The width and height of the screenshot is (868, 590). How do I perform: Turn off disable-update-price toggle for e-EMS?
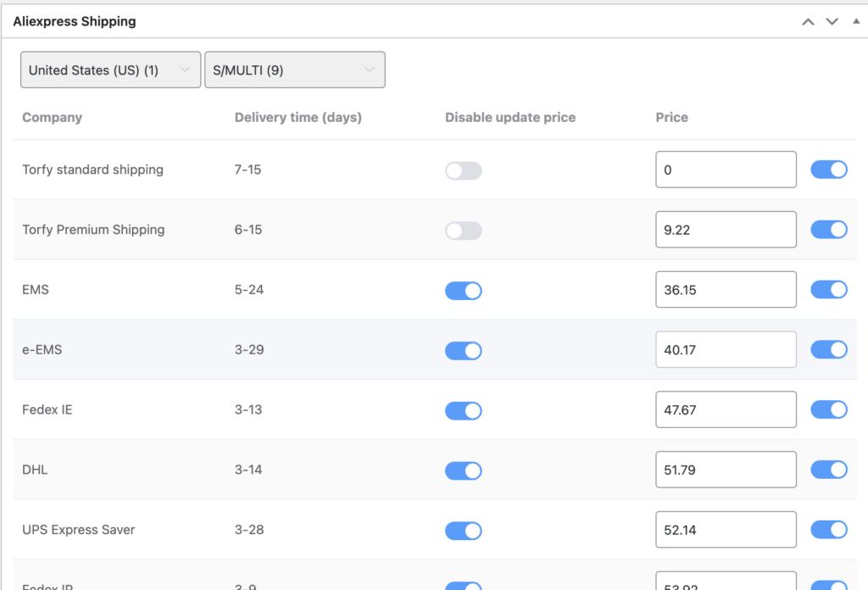coord(464,350)
